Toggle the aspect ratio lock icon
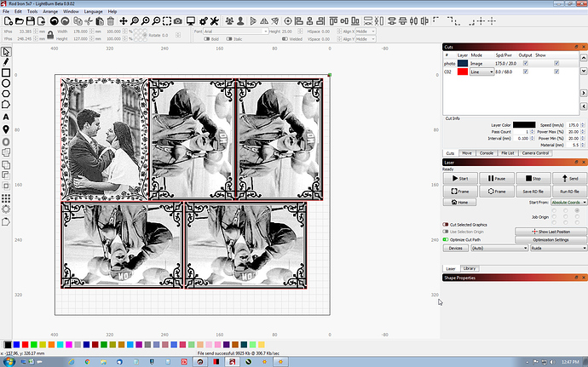Viewport: 588px width, 367px height. click(x=50, y=35)
